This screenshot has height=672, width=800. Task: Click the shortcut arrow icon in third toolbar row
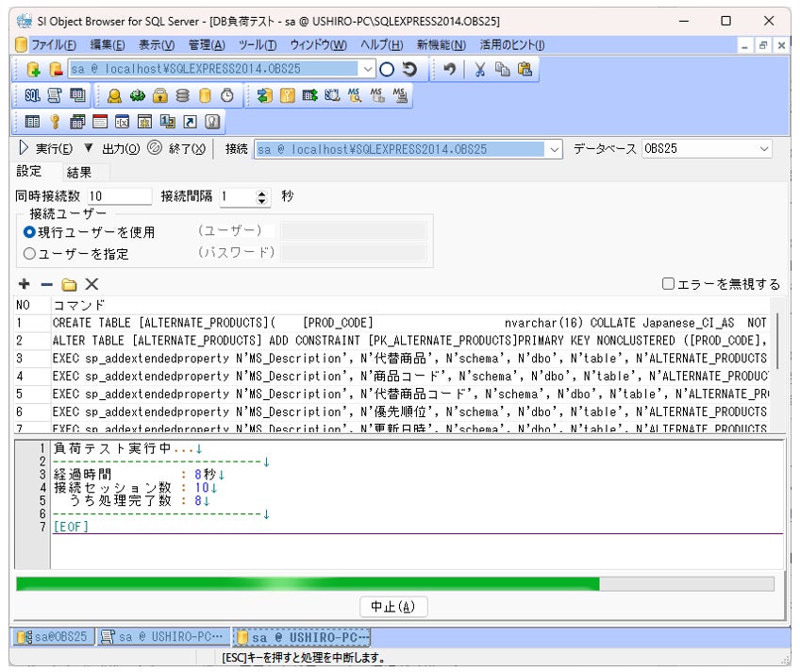pos(190,122)
